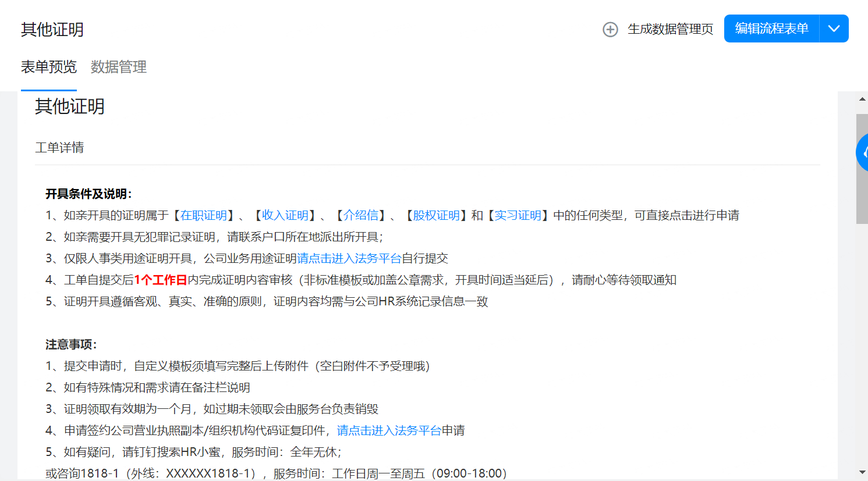Click the 工单详情 section heading
This screenshot has height=481, width=868.
pyautogui.click(x=59, y=148)
